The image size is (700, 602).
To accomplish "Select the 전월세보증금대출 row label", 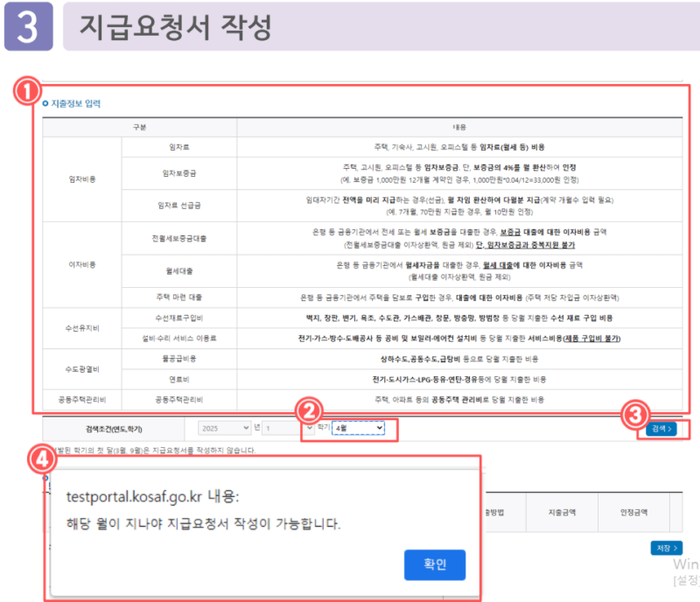I will [179, 239].
